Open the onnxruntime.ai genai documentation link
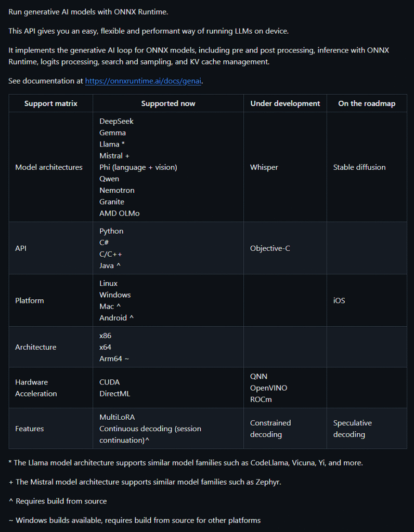The width and height of the screenshot is (414, 532). point(144,81)
